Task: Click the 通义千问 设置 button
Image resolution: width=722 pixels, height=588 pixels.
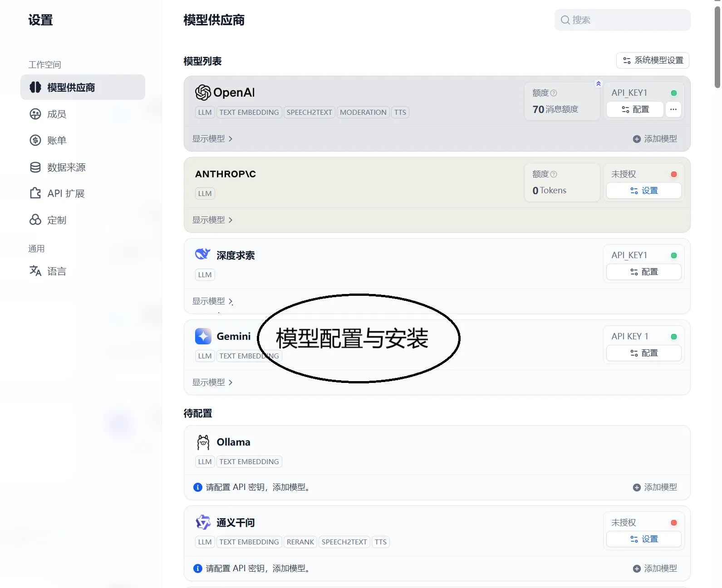Action: click(644, 539)
